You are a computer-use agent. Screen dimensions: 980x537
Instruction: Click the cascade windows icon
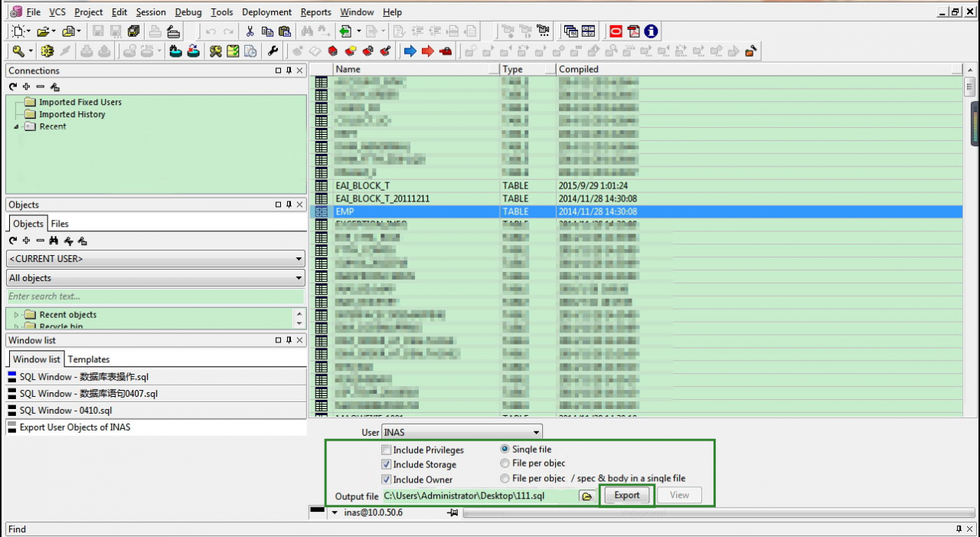(x=571, y=31)
